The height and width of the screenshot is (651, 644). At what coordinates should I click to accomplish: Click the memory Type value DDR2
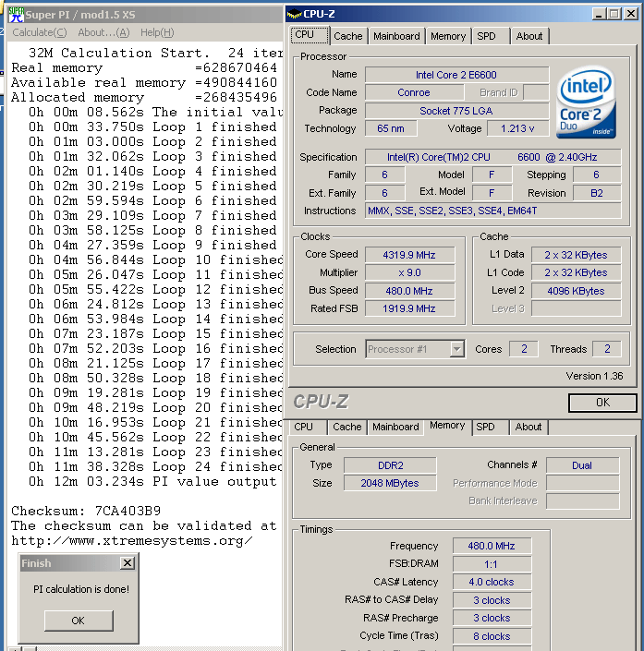coord(390,465)
